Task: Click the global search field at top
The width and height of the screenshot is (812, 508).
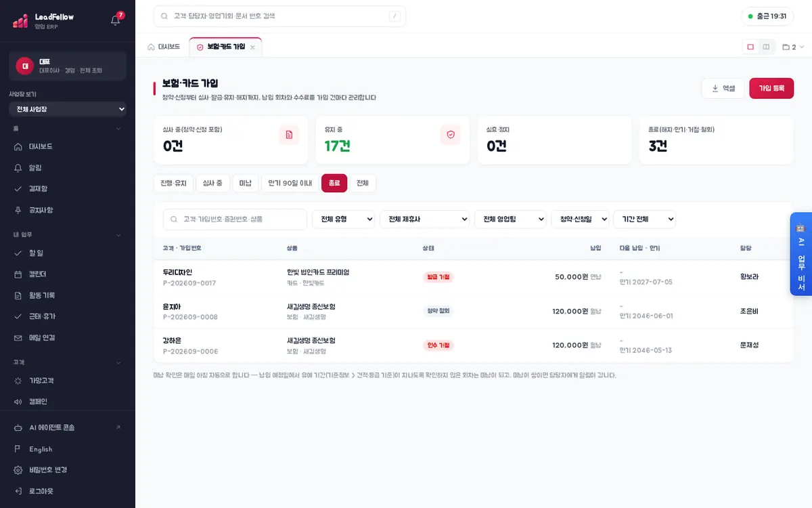Action: [x=279, y=16]
